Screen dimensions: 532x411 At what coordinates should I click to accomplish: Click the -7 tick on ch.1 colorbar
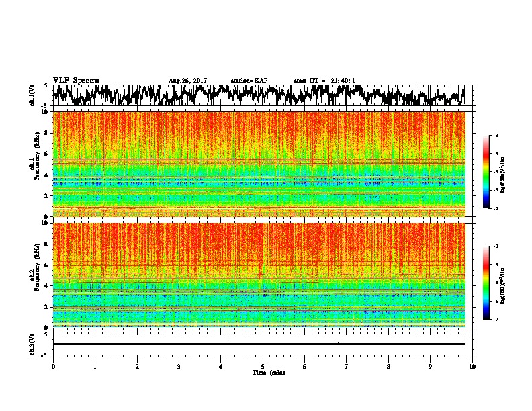[x=496, y=208]
